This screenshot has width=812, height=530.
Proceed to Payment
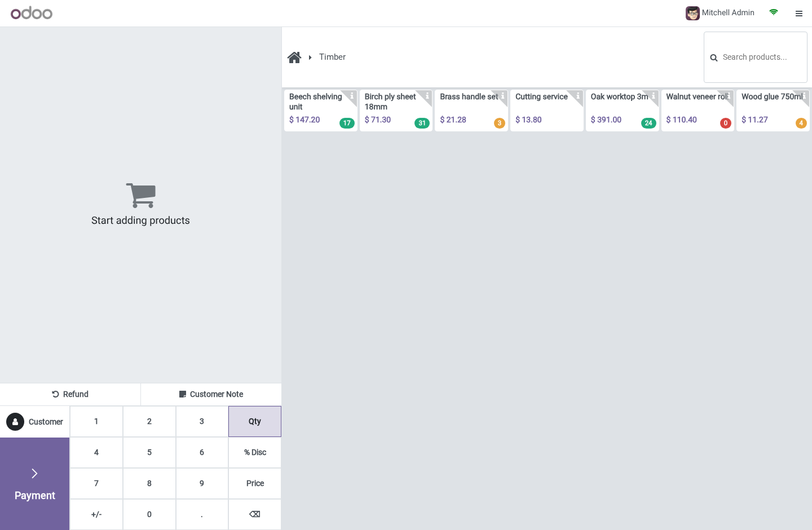pos(35,484)
